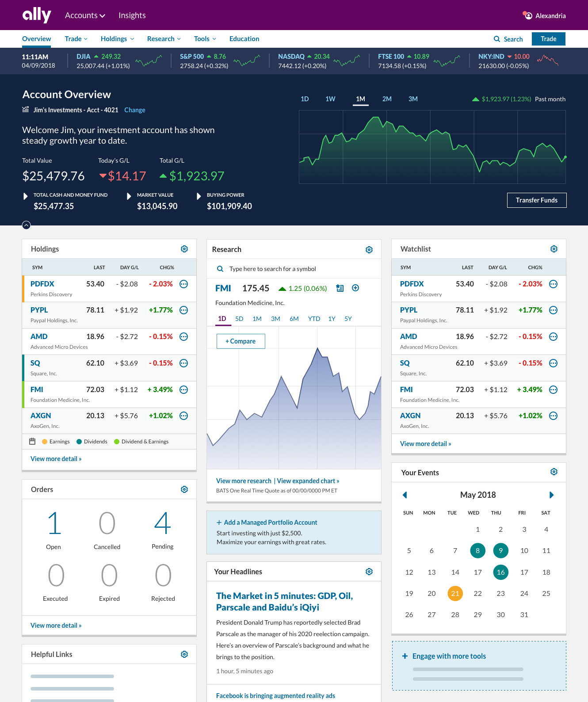
Task: Select the YTD tab in Research chart
Action: (x=314, y=319)
